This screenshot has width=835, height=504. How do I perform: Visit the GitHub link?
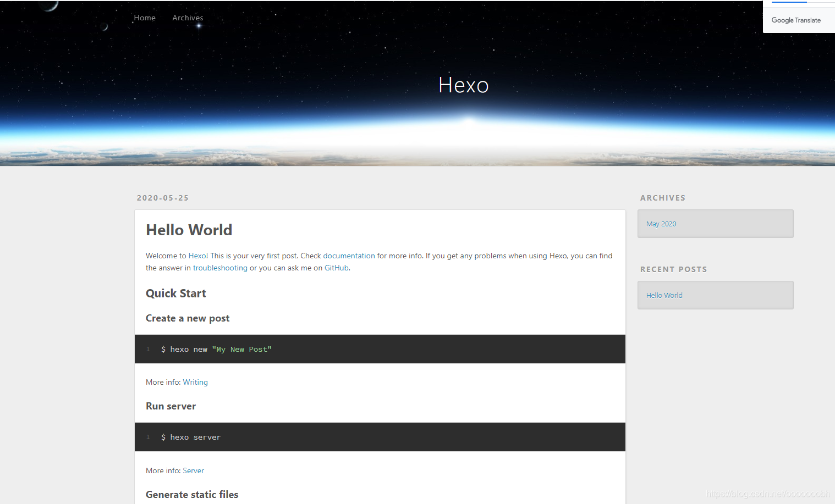tap(337, 268)
